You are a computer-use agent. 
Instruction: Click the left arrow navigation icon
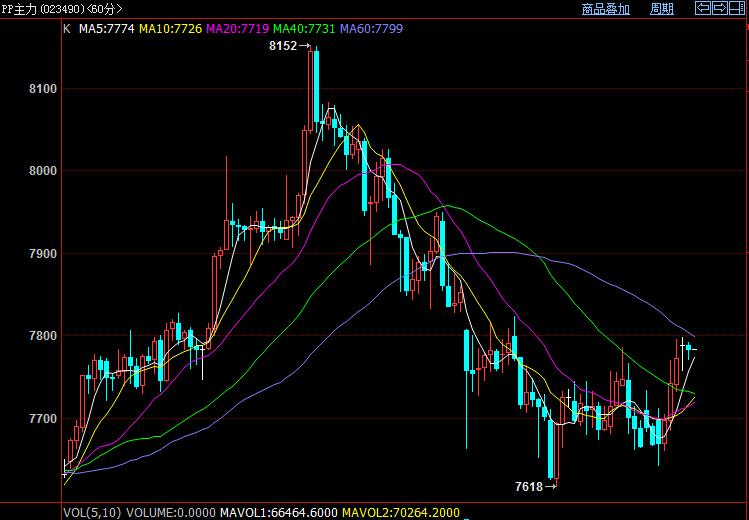pos(703,8)
